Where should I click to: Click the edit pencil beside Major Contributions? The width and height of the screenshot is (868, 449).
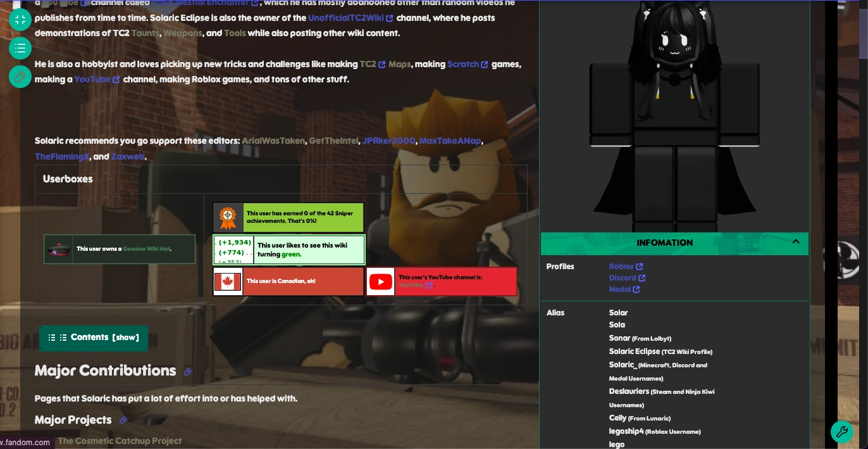coord(188,372)
